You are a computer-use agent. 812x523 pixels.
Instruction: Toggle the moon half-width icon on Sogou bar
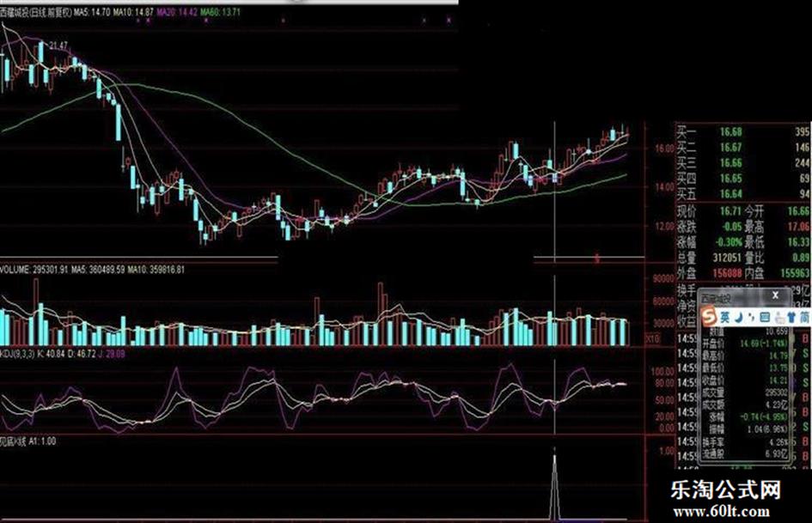click(x=739, y=317)
